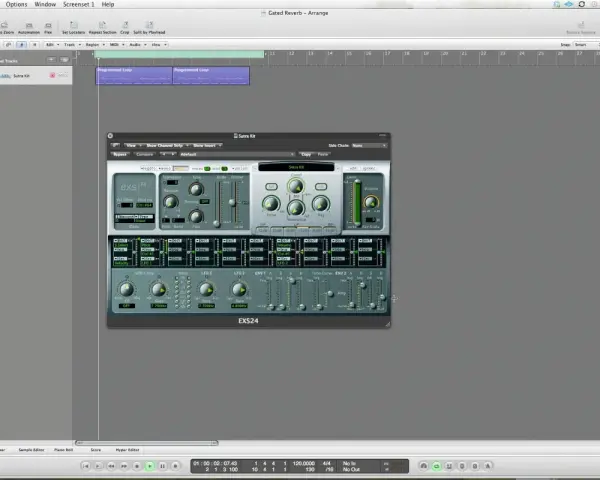The image size is (600, 480).
Task: Click the link icon in the Arrange local bar
Action: pos(8,45)
